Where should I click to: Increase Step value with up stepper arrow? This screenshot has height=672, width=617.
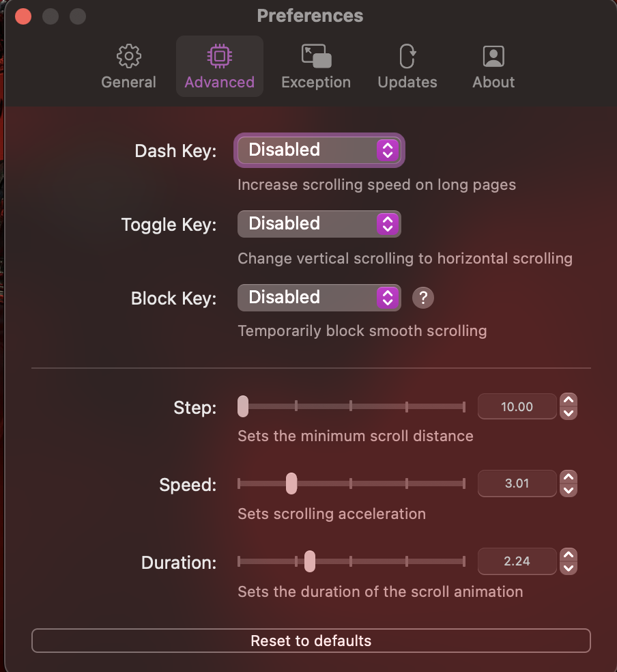[569, 400]
